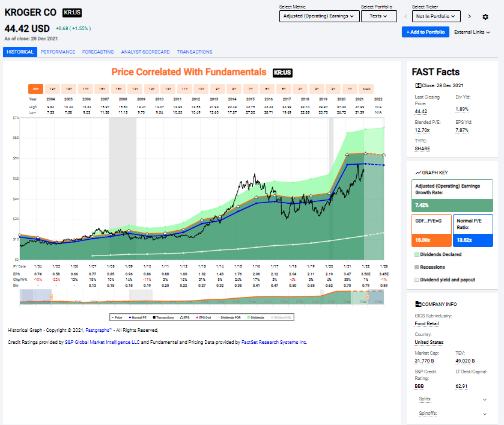
Task: Toggle the Normal PE legend entry
Action: (138, 317)
